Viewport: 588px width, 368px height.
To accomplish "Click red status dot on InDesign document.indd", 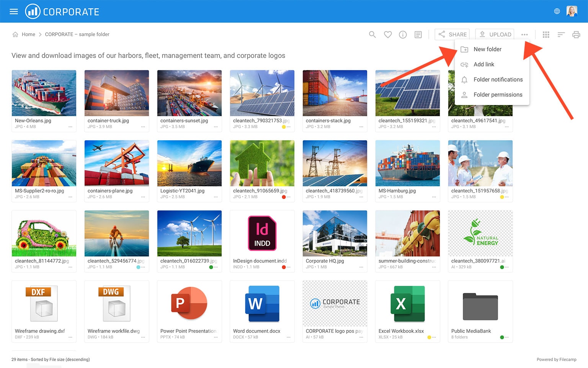I will 284,267.
